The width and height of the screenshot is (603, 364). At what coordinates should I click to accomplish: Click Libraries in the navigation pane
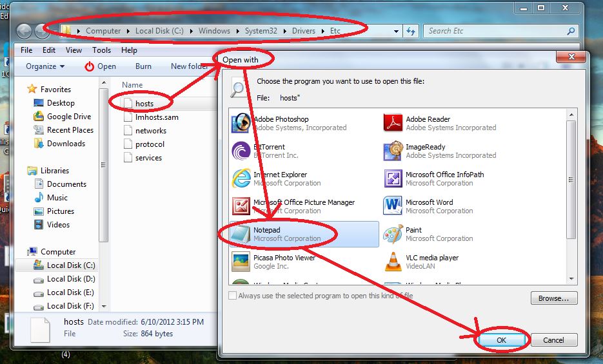(x=55, y=171)
